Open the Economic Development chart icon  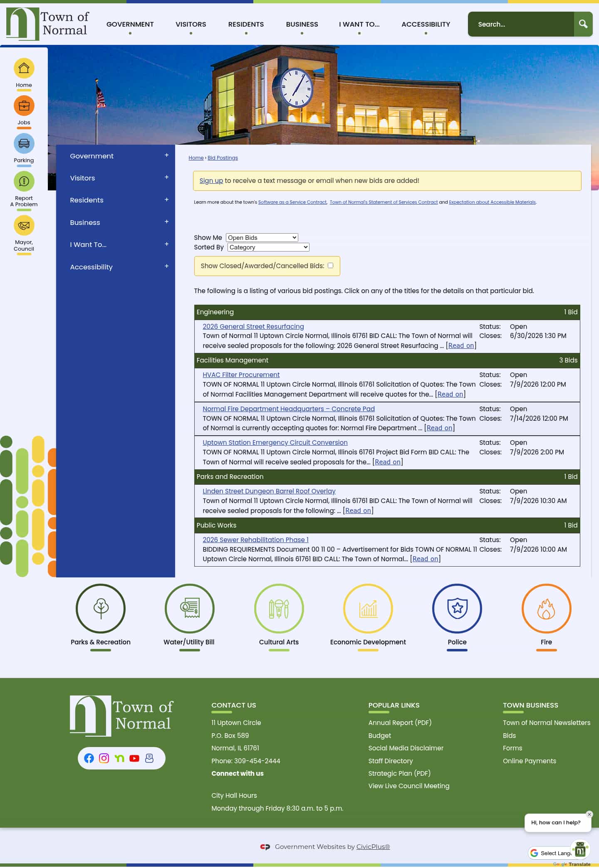(368, 608)
